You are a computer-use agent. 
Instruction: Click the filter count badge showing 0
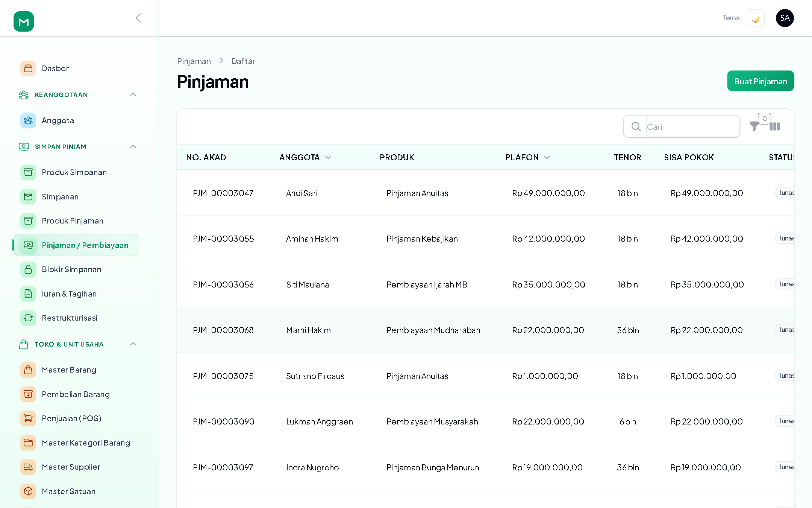tap(764, 119)
